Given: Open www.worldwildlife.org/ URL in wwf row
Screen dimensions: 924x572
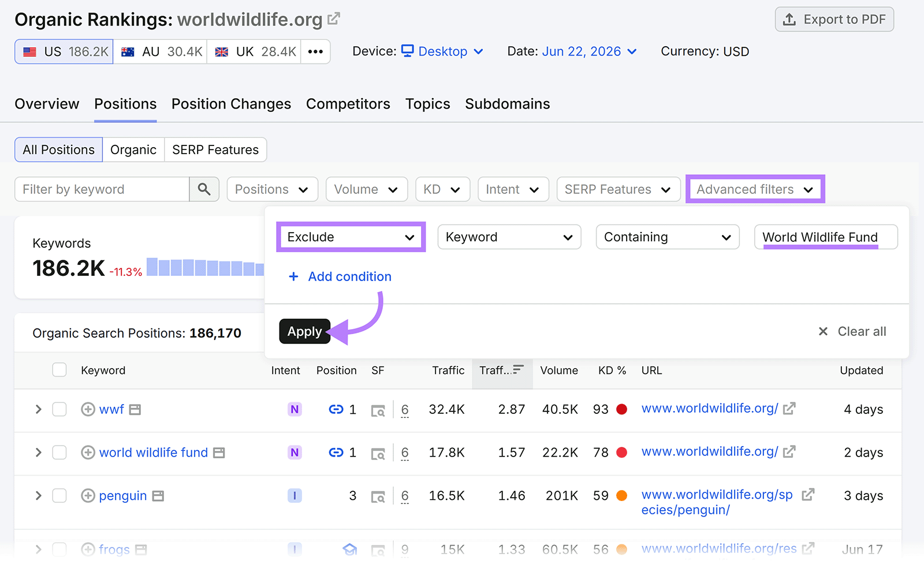Looking at the screenshot, I should coord(710,408).
